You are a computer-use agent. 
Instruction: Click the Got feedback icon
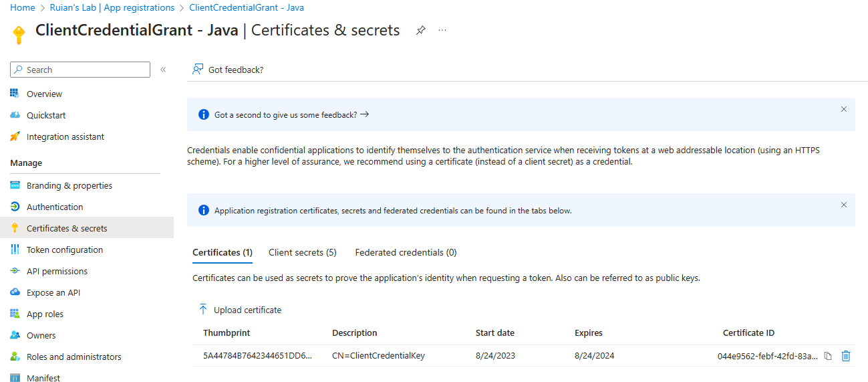coord(198,70)
